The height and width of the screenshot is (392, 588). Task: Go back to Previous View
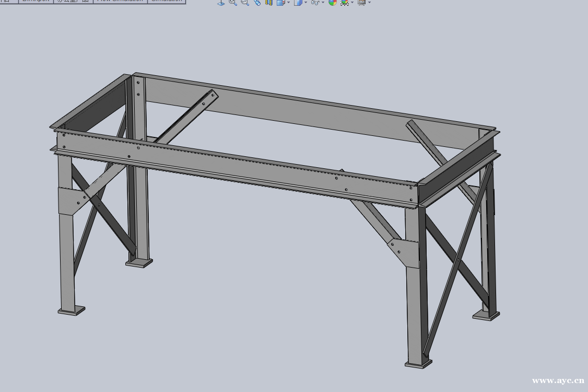[x=256, y=3]
